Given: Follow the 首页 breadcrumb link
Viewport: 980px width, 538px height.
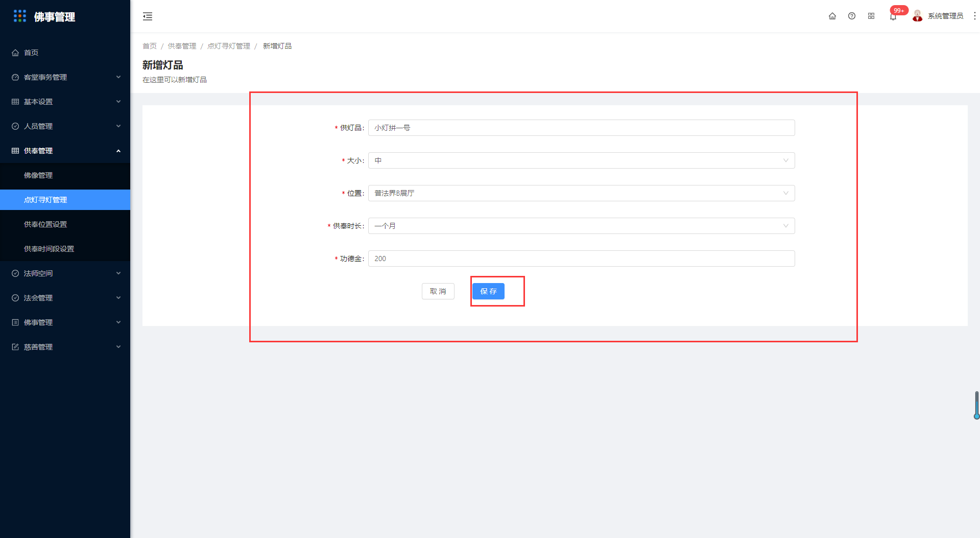Looking at the screenshot, I should tap(150, 46).
